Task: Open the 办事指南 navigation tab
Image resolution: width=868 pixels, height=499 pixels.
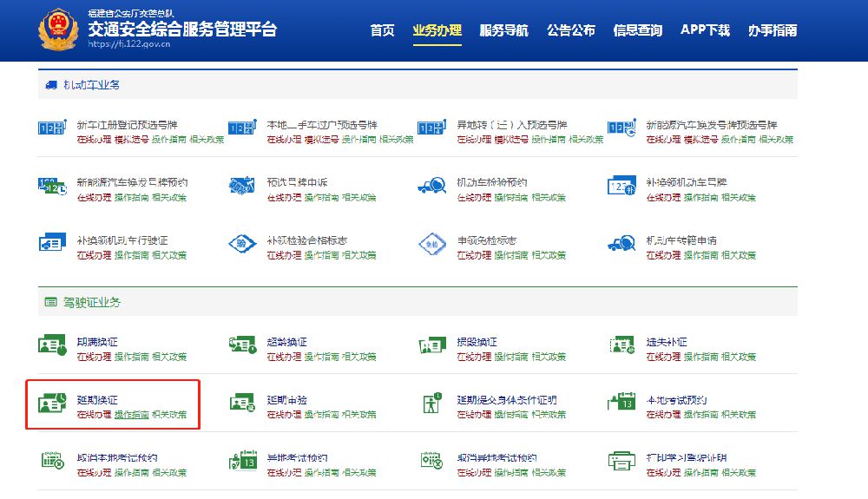Action: [773, 30]
